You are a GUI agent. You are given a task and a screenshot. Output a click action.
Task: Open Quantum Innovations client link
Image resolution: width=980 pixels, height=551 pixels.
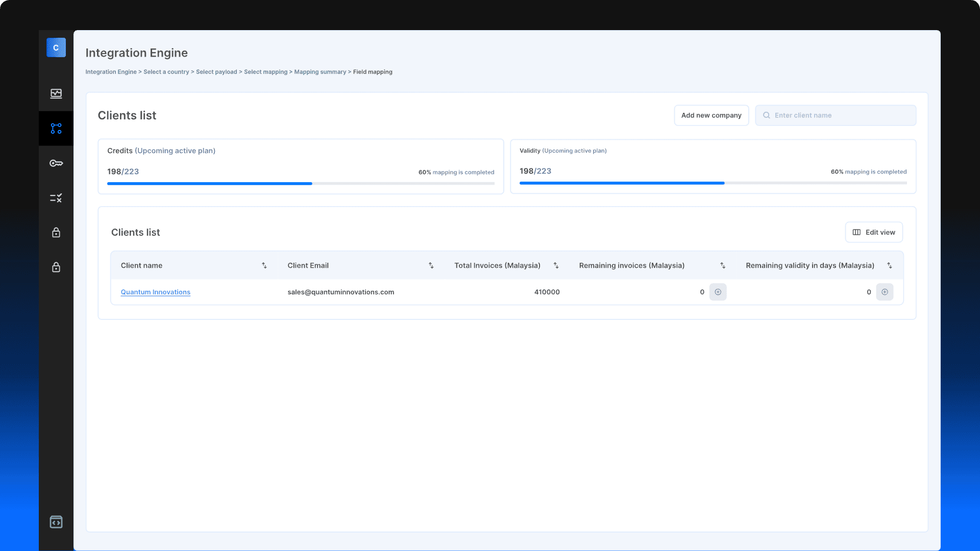pyautogui.click(x=155, y=292)
